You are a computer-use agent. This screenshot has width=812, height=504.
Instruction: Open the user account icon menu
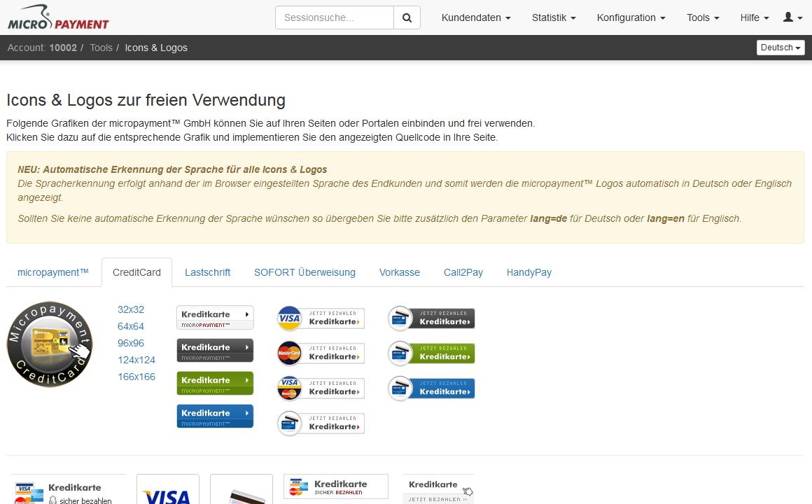point(792,17)
